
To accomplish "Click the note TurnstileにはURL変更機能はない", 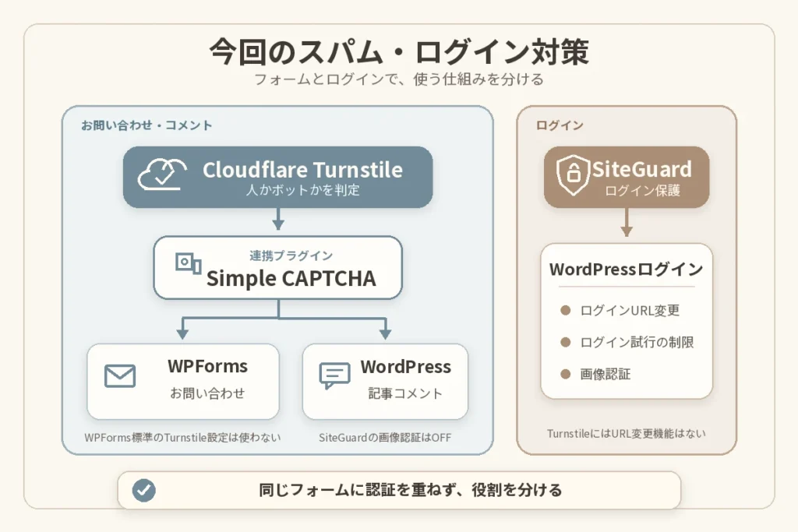I will tap(627, 433).
